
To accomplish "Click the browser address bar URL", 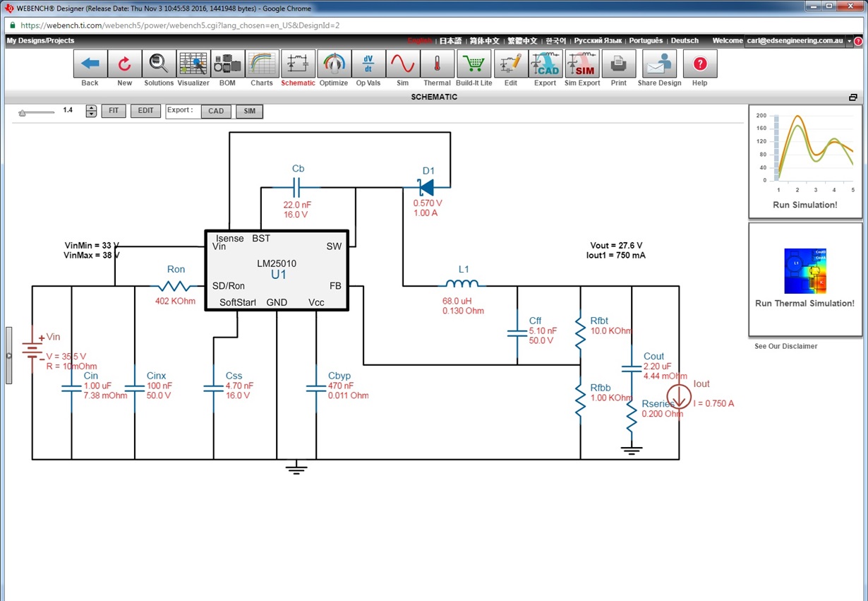I will tap(180, 25).
